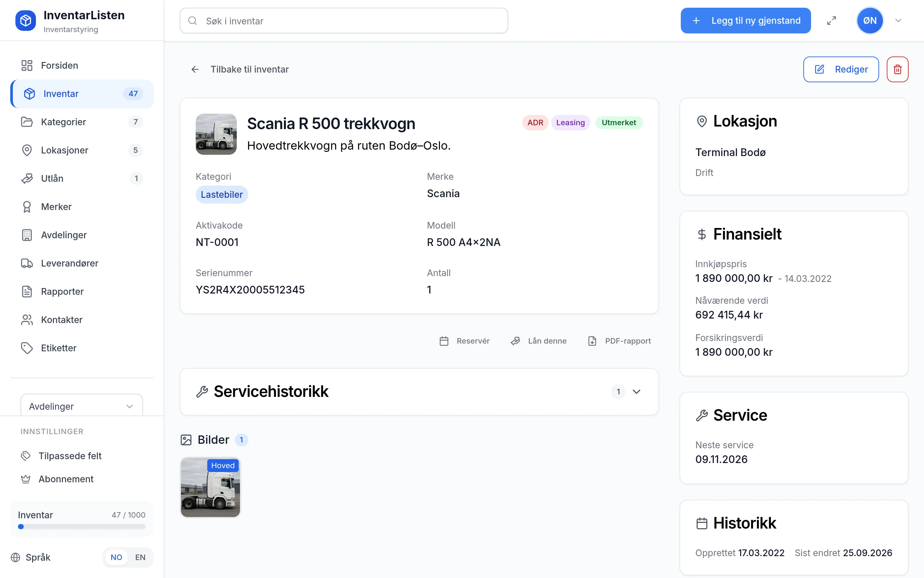Click the Reservér calendar icon

pyautogui.click(x=444, y=341)
